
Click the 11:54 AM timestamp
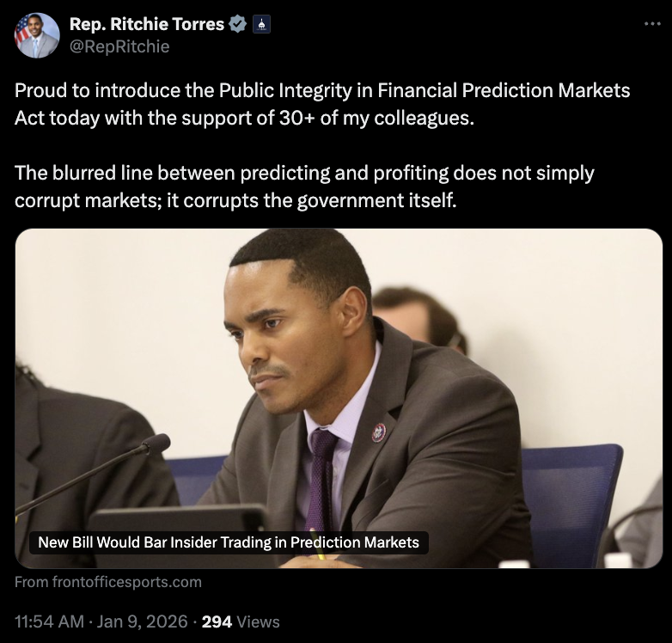(52, 622)
